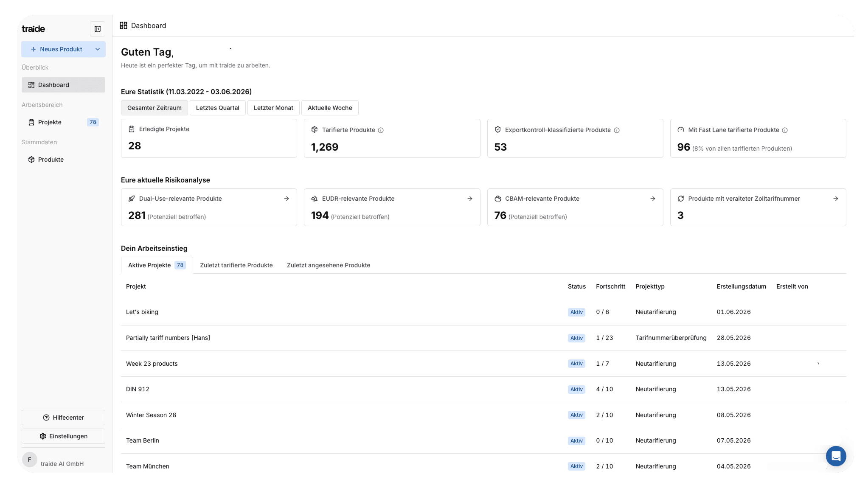The height and width of the screenshot is (485, 868).
Task: Open Partially tariff numbers [Hans] project
Action: pos(483,338)
